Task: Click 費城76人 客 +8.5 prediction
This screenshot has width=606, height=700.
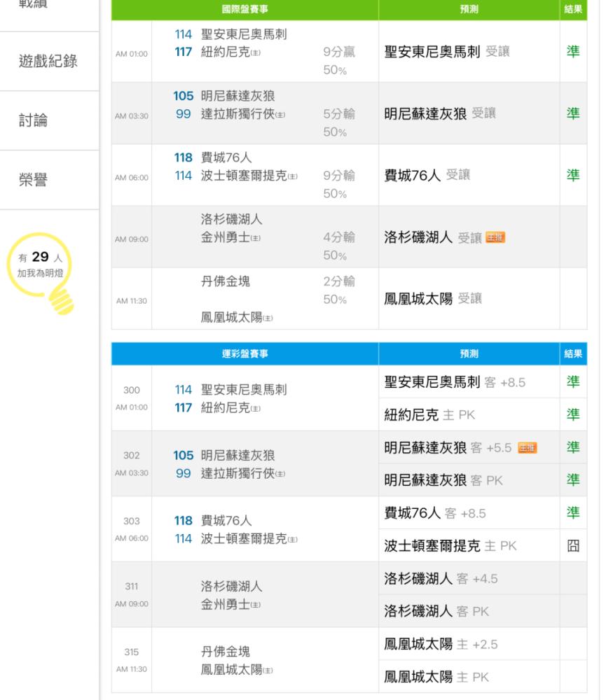Action: [435, 513]
